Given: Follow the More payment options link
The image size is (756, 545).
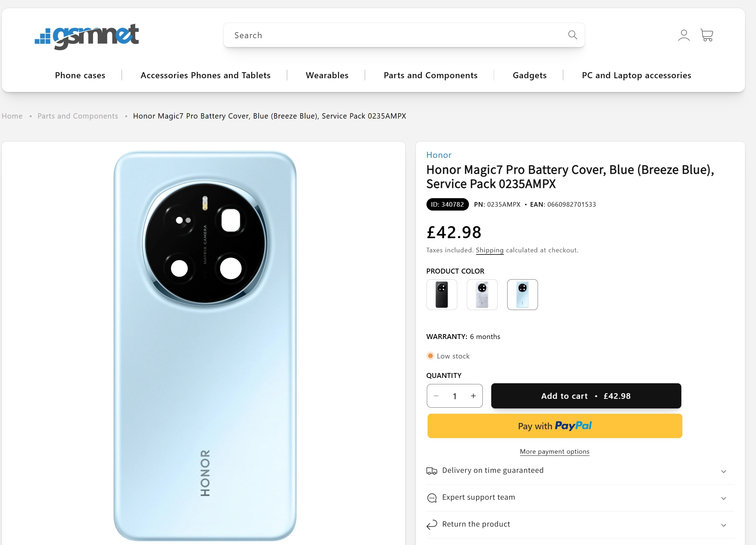Looking at the screenshot, I should [x=554, y=452].
